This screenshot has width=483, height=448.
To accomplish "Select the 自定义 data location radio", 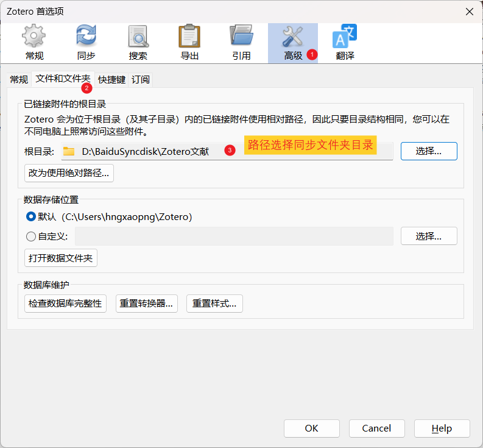I will coord(31,236).
